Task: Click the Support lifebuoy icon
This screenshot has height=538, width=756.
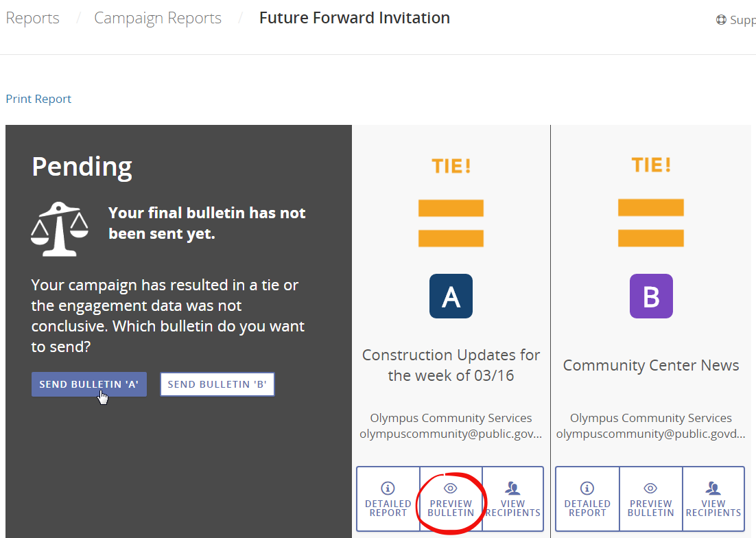Action: (721, 20)
